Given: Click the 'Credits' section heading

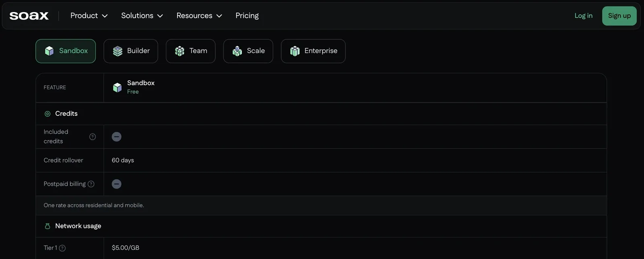Looking at the screenshot, I should 66,113.
